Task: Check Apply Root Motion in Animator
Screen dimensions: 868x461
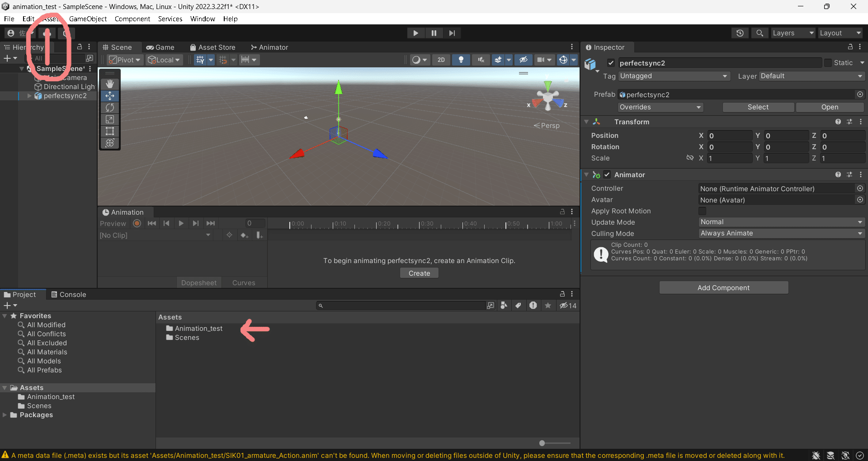Action: 702,211
